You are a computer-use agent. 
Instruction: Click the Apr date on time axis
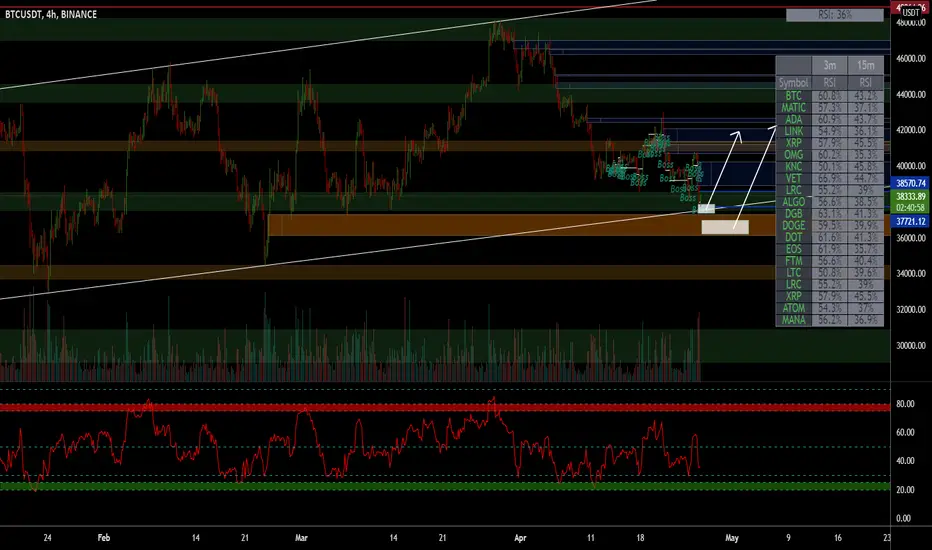(x=520, y=538)
